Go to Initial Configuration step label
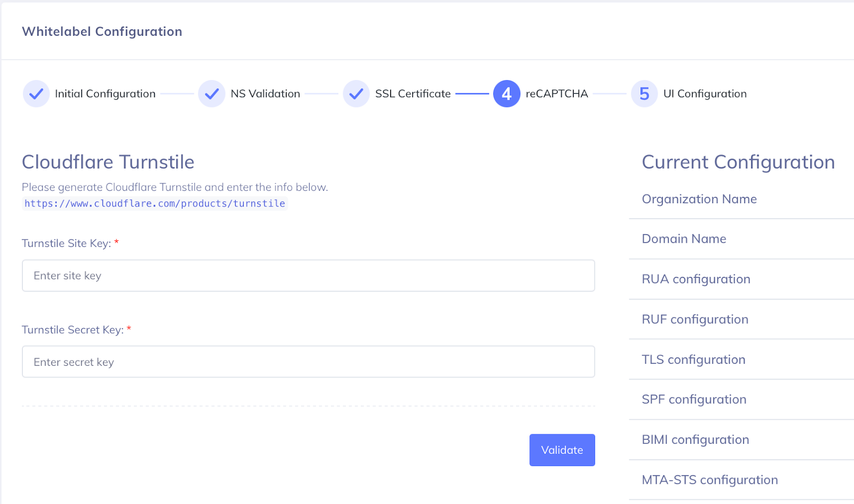This screenshot has width=854, height=504. coord(105,94)
